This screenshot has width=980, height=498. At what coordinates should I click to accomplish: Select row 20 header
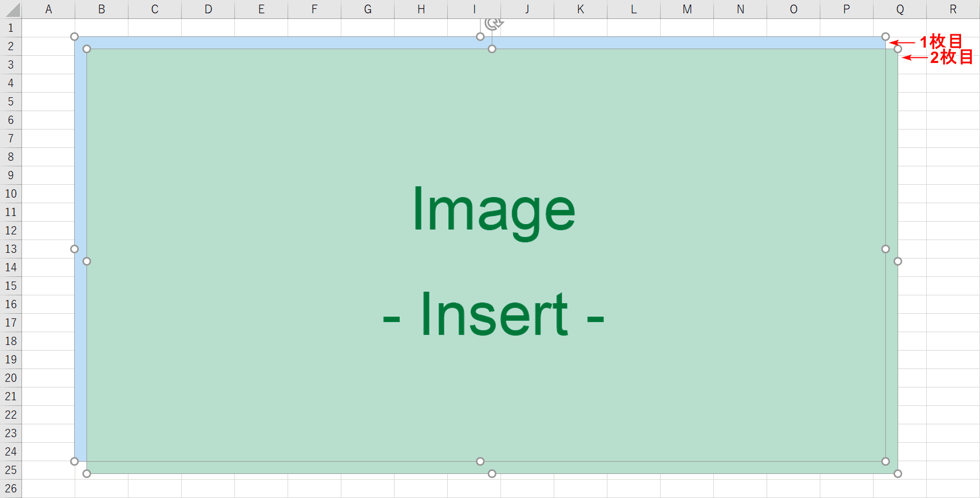(x=11, y=378)
